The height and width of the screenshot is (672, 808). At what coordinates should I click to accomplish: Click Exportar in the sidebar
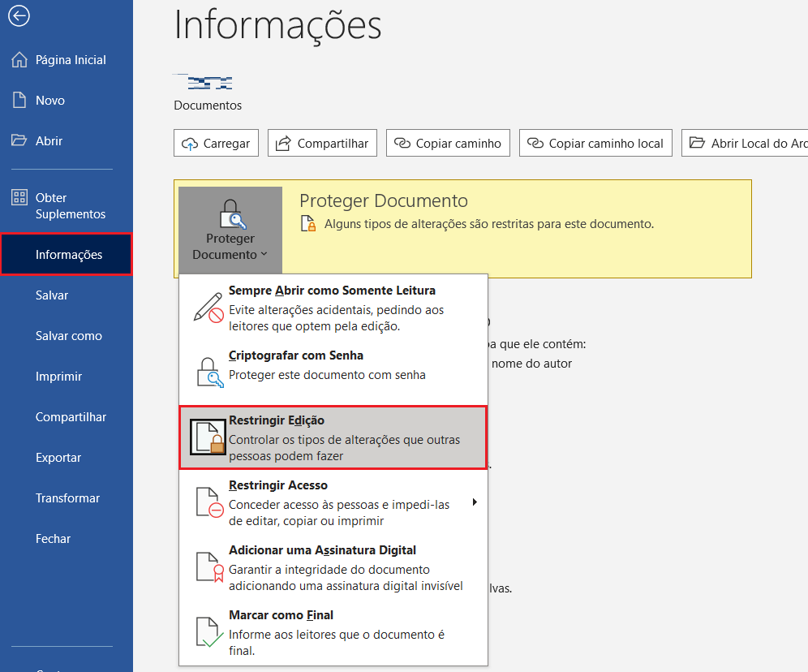[58, 458]
